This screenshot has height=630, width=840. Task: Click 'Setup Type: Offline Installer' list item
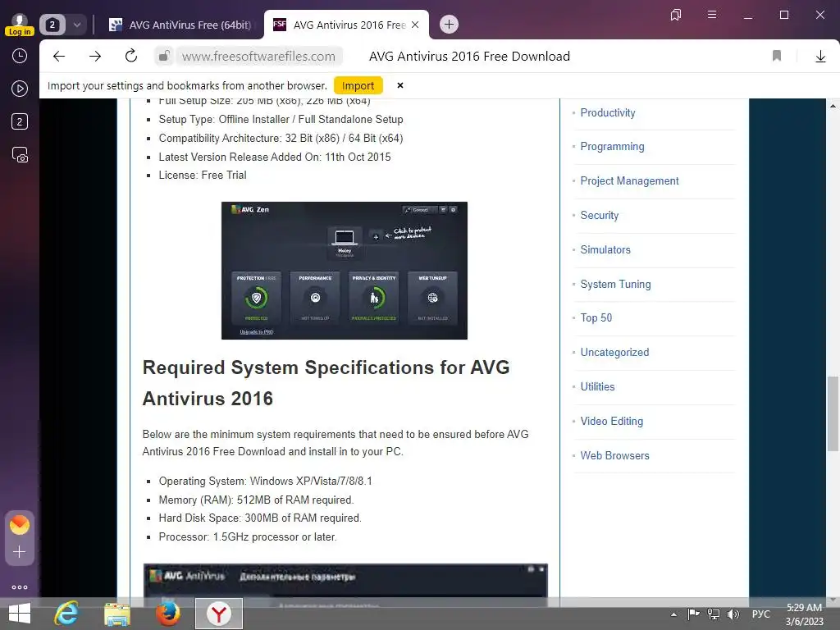pos(281,120)
